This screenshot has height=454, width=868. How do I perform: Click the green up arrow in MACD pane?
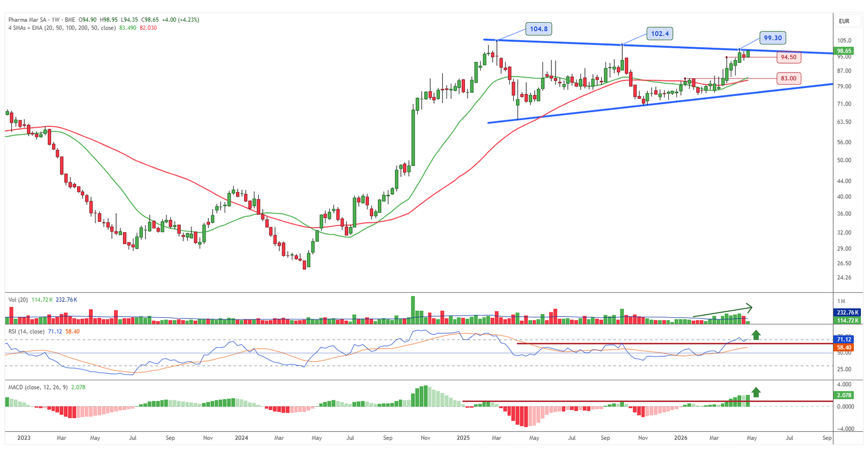[756, 392]
